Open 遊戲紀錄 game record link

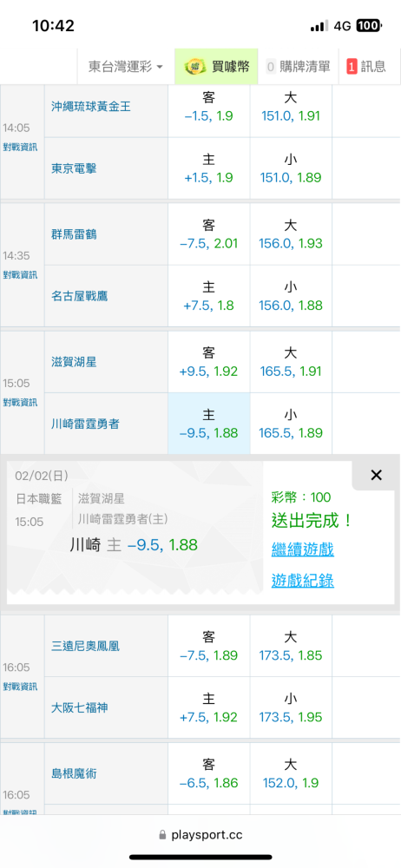(302, 581)
